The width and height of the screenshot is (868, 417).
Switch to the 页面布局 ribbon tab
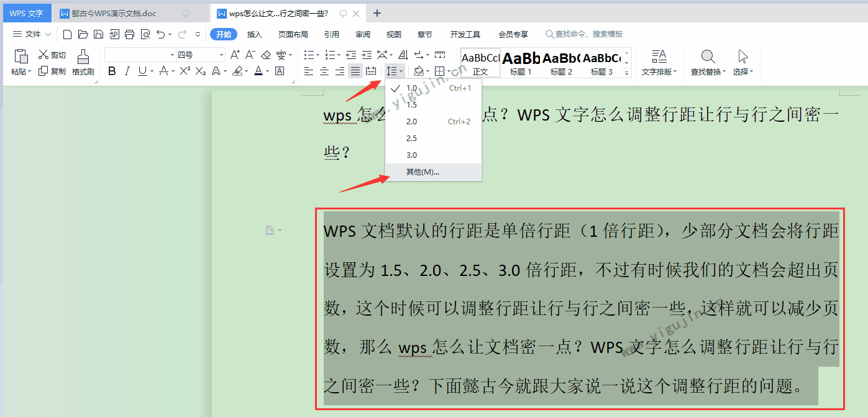[x=293, y=34]
